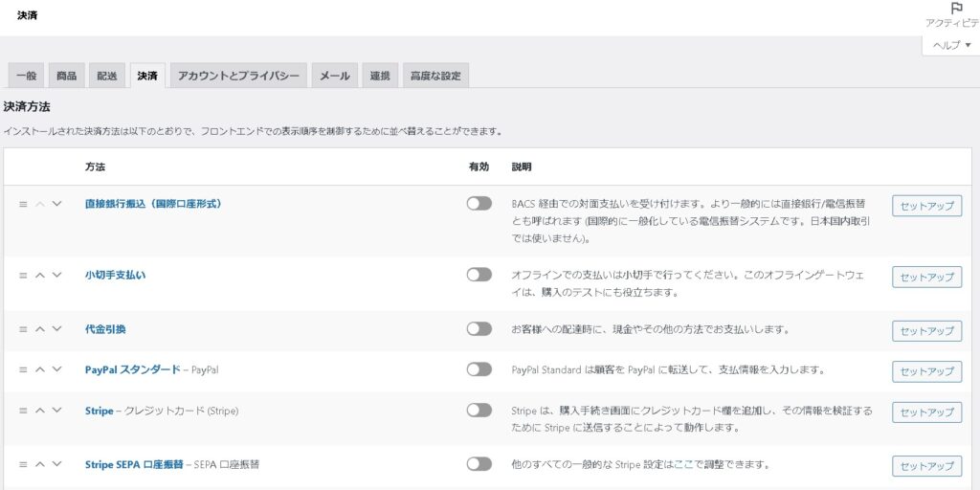Viewport: 980px width, 490px height.
Task: Click drag handle for PayPal スタンダード row
Action: pos(23,369)
